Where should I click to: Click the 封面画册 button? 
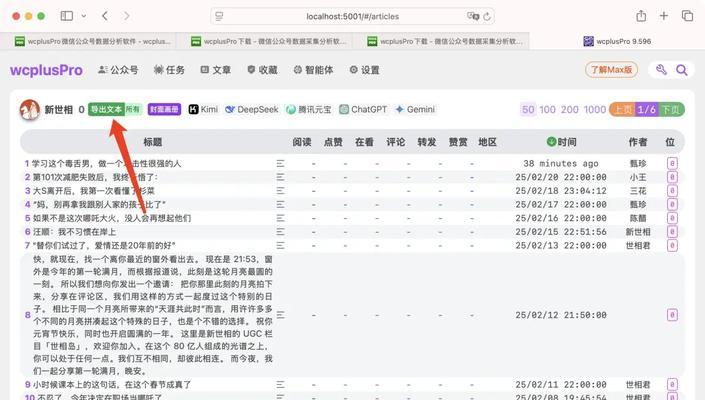164,109
